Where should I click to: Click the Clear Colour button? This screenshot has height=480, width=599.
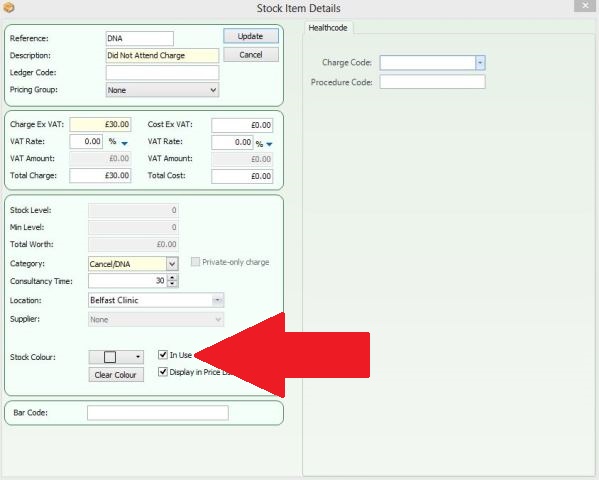(116, 375)
